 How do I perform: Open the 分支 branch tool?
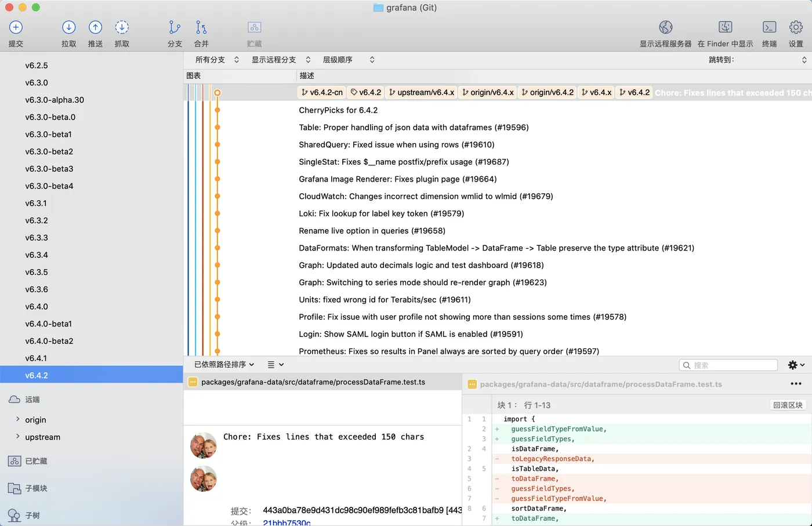(175, 27)
